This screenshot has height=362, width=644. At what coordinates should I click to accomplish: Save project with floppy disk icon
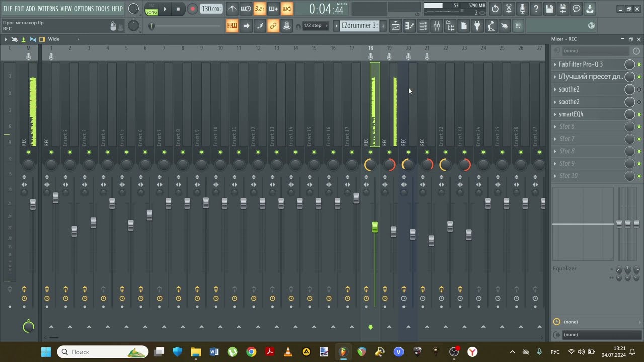coord(549,9)
